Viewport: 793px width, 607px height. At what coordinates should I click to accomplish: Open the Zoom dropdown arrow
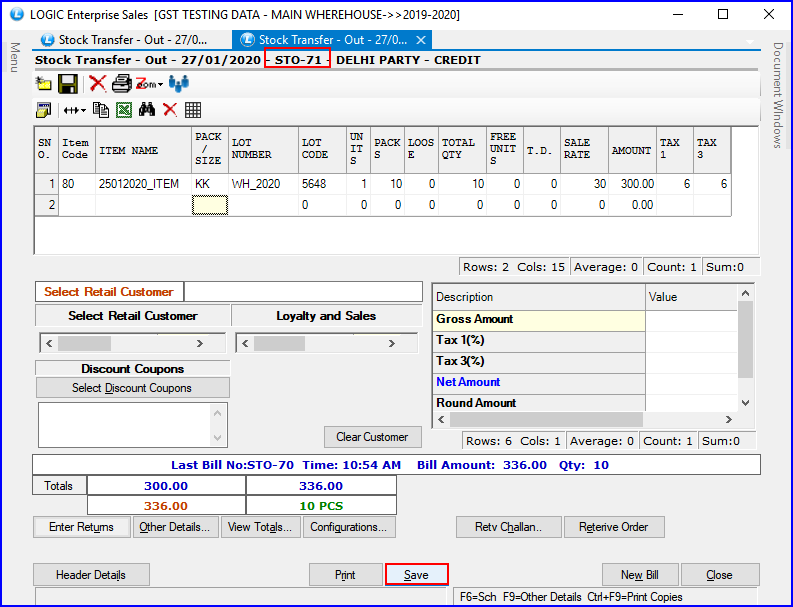pyautogui.click(x=160, y=85)
